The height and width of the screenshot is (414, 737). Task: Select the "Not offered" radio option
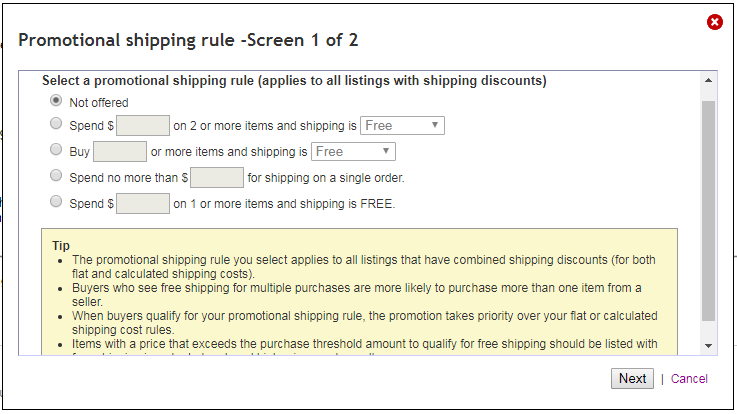click(x=56, y=101)
